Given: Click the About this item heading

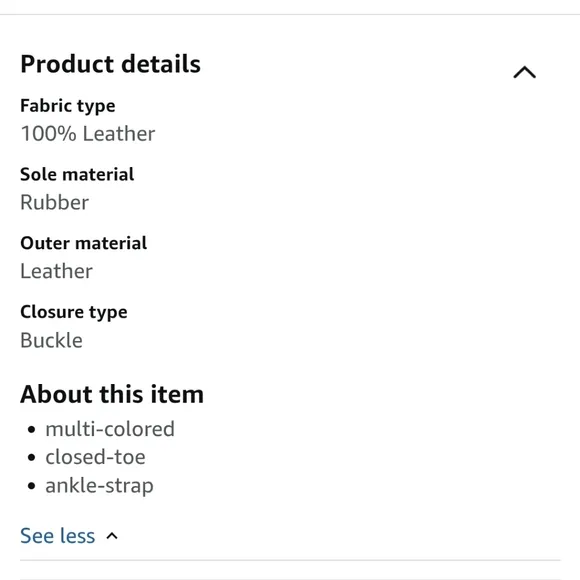Looking at the screenshot, I should pyautogui.click(x=112, y=394).
